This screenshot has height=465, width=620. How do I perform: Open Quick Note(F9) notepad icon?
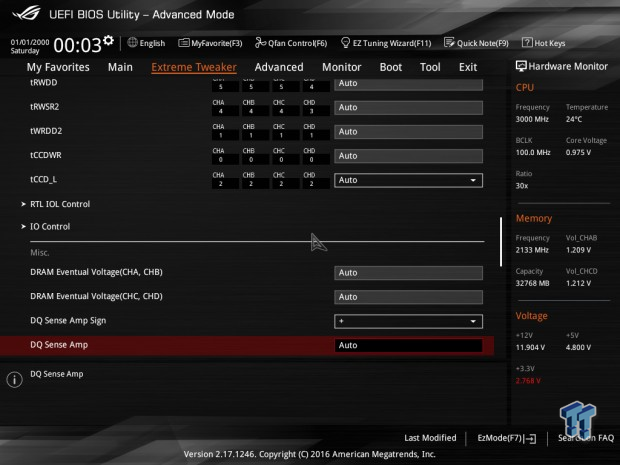coord(449,42)
